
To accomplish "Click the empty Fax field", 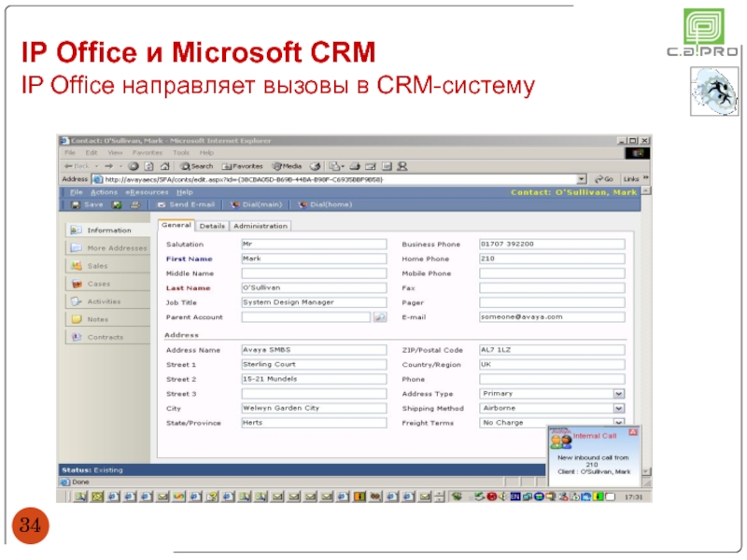I will click(552, 288).
